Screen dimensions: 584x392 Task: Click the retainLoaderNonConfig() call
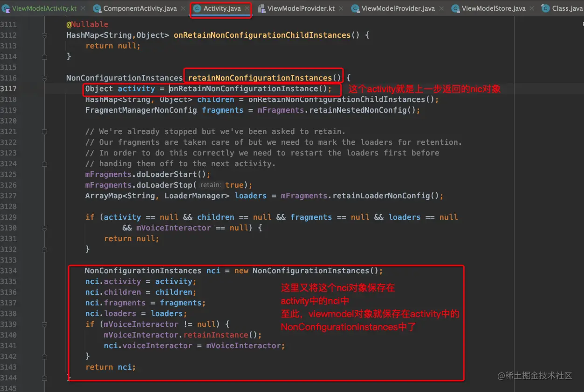click(385, 196)
